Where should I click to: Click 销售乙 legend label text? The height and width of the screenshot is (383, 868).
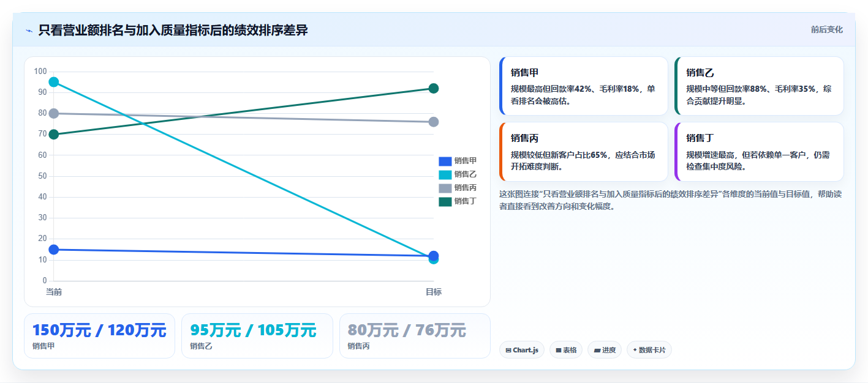[x=466, y=174]
